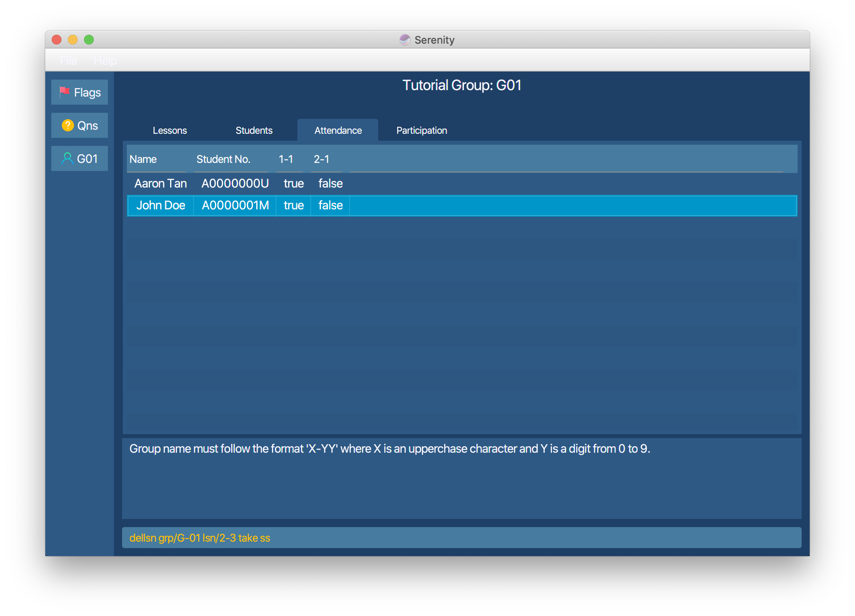Click the Serenity app icon in title bar
The image size is (855, 616).
click(405, 40)
